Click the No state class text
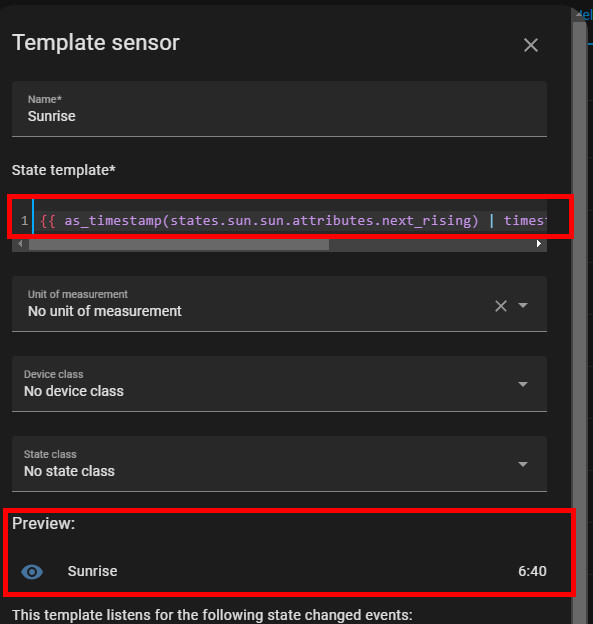The image size is (593, 624). (x=69, y=471)
